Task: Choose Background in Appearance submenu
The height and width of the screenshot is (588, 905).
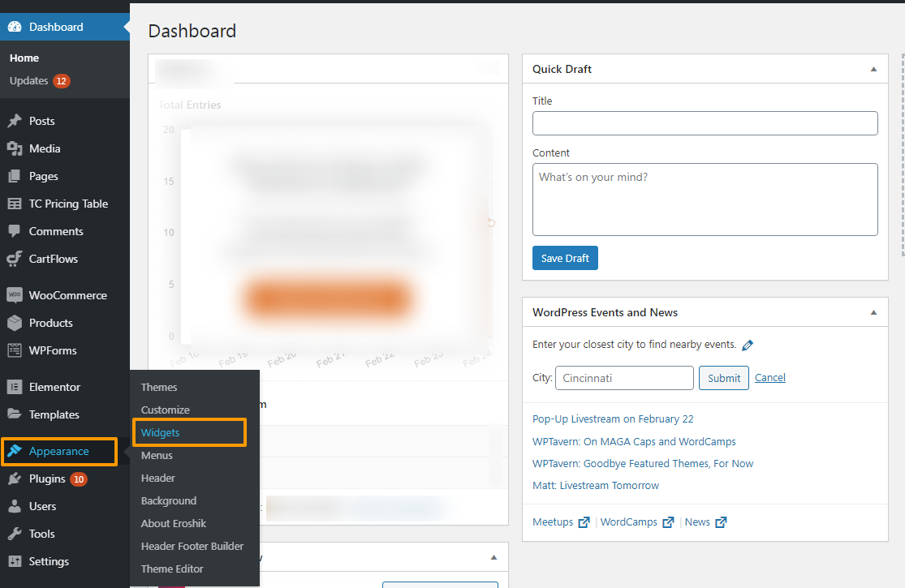Action: point(169,501)
